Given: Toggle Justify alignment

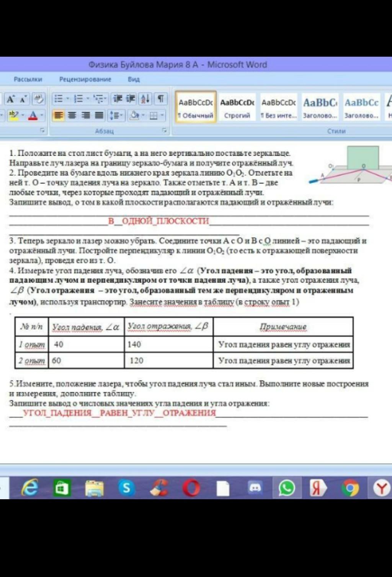Looking at the screenshot, I should [99, 115].
